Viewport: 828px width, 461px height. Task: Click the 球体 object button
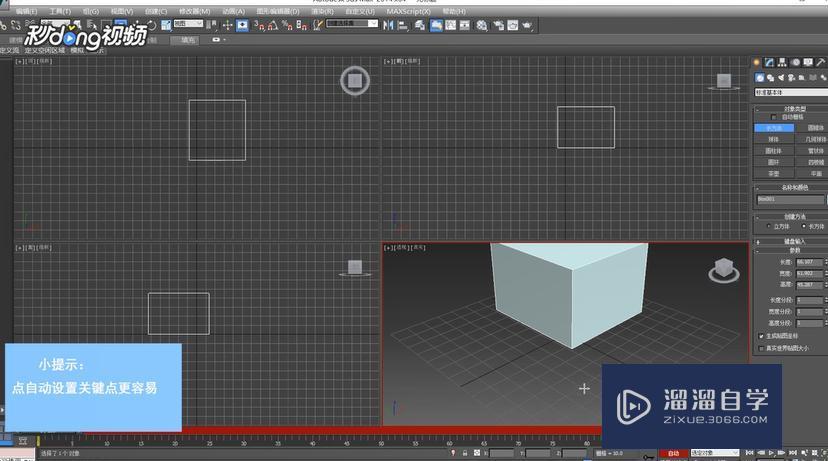[774, 139]
